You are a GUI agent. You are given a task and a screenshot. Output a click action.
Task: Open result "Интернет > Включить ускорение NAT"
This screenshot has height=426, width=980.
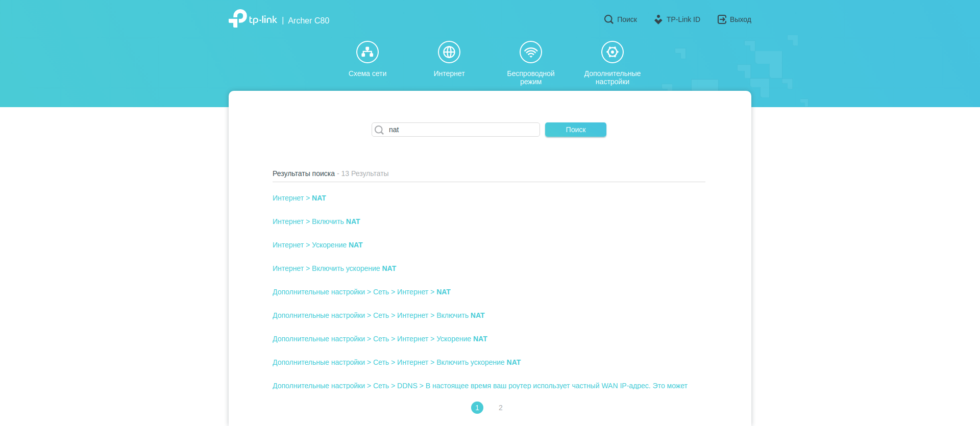tap(334, 268)
